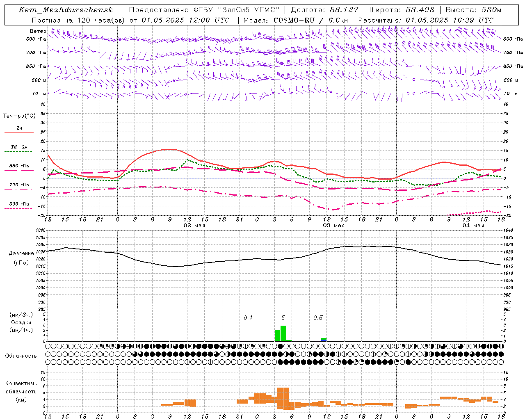Viewport: 525px width, 420px height.
Task: Click the forecast start time 01.05.2025 12:00 UTC
Action: point(185,20)
